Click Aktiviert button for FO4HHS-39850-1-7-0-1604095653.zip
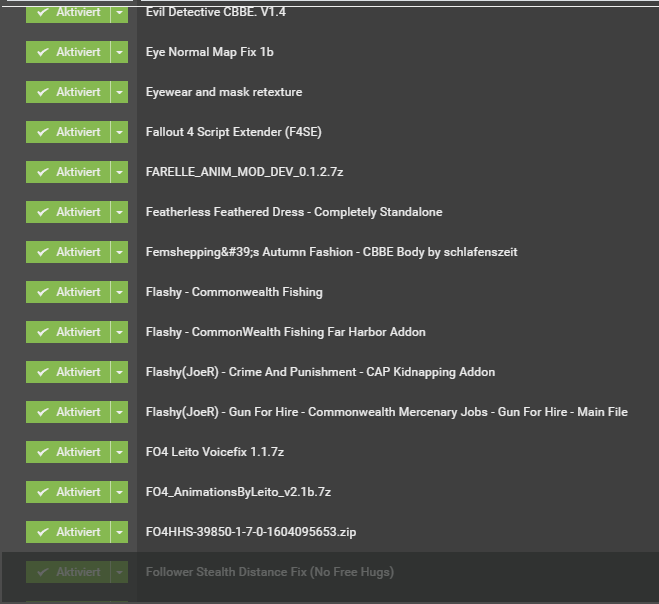Viewport: 659px width, 604px height. pyautogui.click(x=68, y=532)
